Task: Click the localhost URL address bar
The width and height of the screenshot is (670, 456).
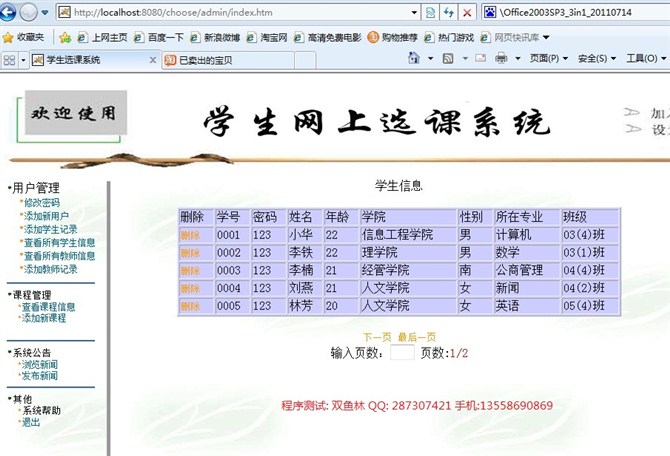Action: [237, 12]
